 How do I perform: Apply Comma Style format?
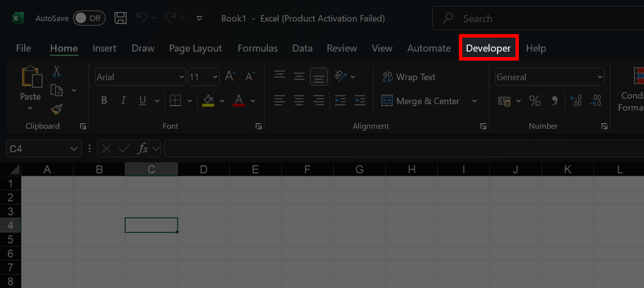coord(554,101)
